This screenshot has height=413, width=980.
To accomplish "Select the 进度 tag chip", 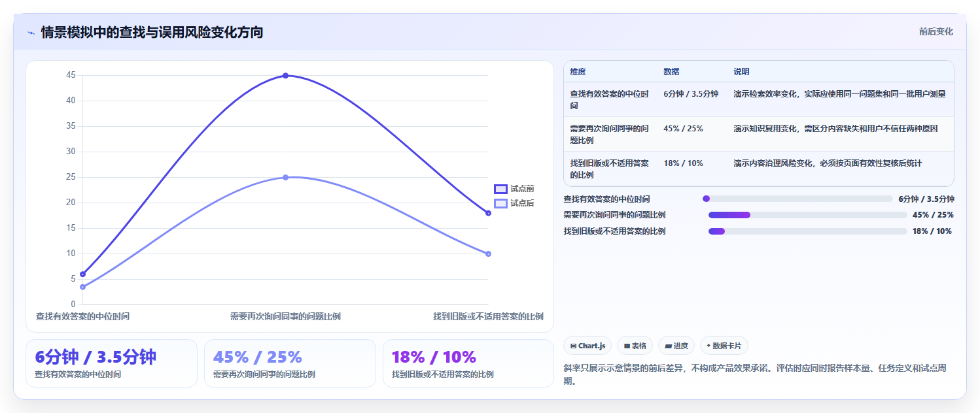I will tap(676, 346).
